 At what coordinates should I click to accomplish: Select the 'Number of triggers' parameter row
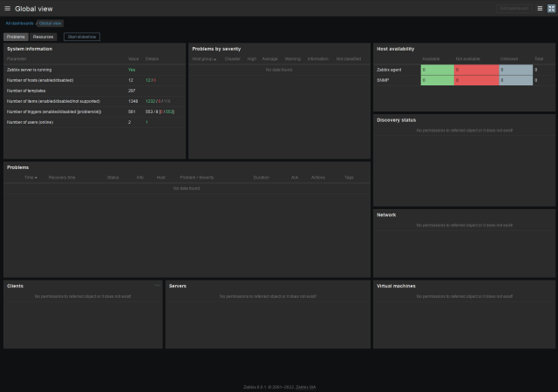(x=95, y=112)
